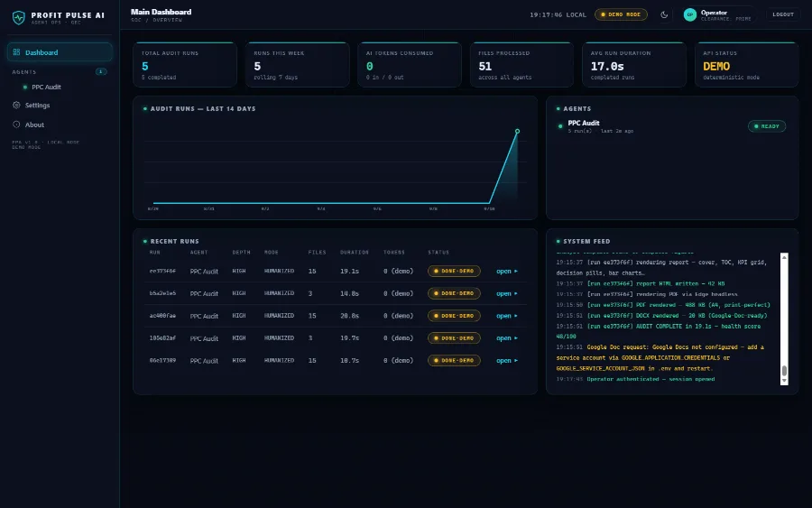812x508 pixels.
Task: Click the chart's latest data point marker
Action: 517,132
